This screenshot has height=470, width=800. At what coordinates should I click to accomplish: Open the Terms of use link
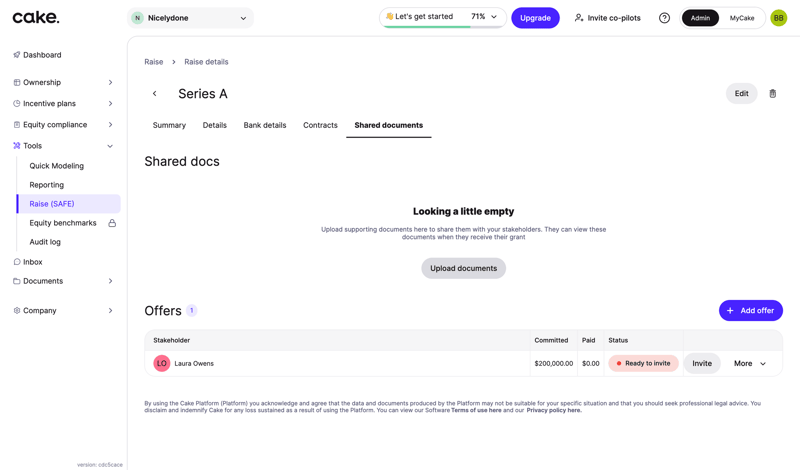point(476,410)
